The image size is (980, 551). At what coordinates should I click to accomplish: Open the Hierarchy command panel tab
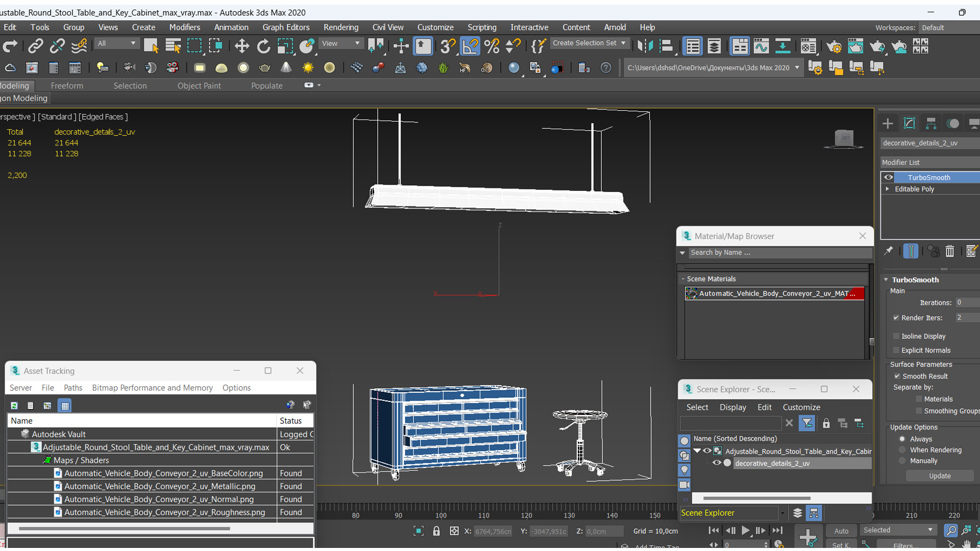point(931,123)
